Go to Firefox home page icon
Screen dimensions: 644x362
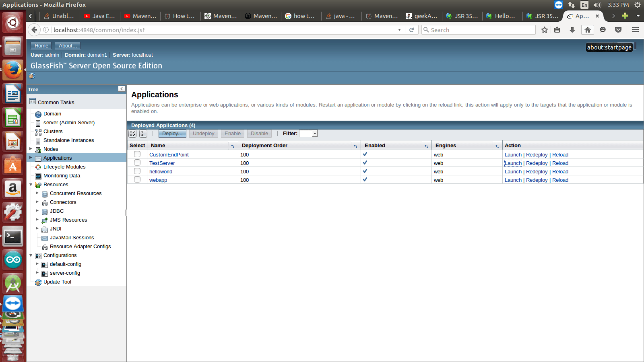coord(588,30)
